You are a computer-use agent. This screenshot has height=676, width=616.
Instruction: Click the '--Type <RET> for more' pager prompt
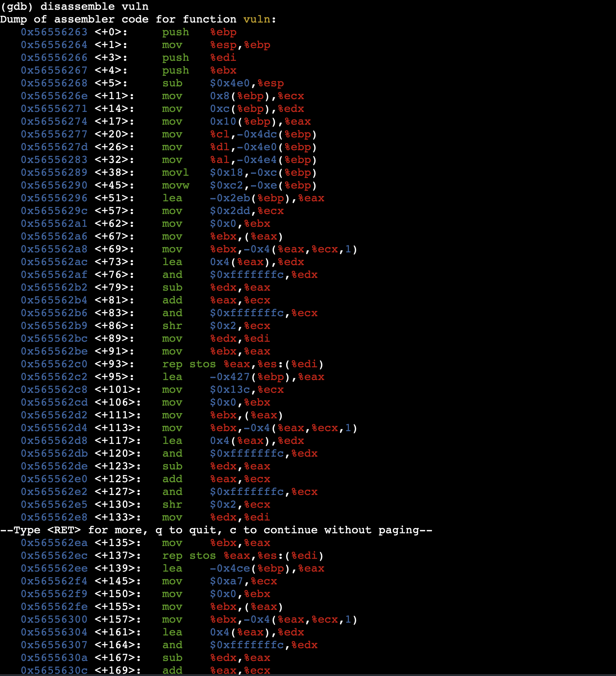(x=216, y=530)
